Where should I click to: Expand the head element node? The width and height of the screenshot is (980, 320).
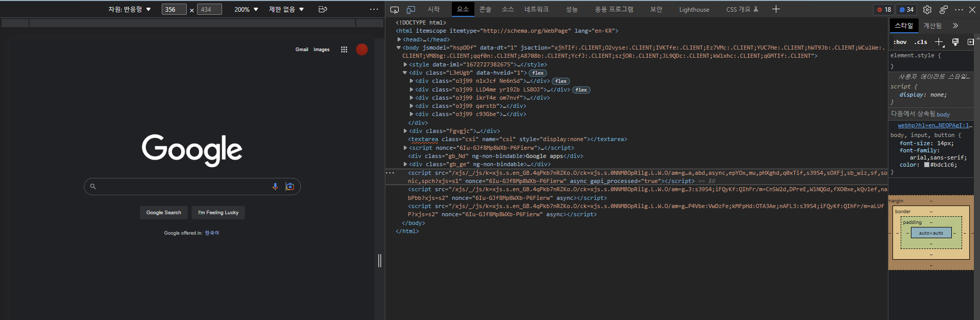click(399, 39)
